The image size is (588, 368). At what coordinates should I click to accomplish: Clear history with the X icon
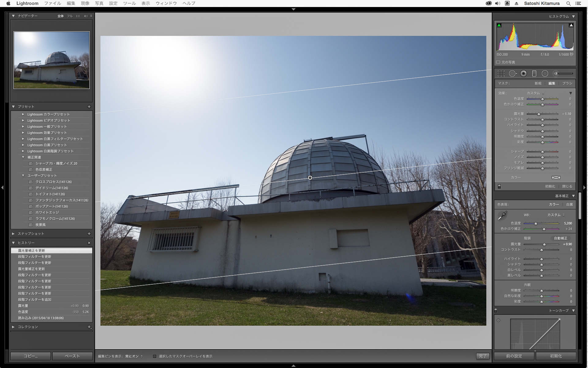(x=89, y=243)
